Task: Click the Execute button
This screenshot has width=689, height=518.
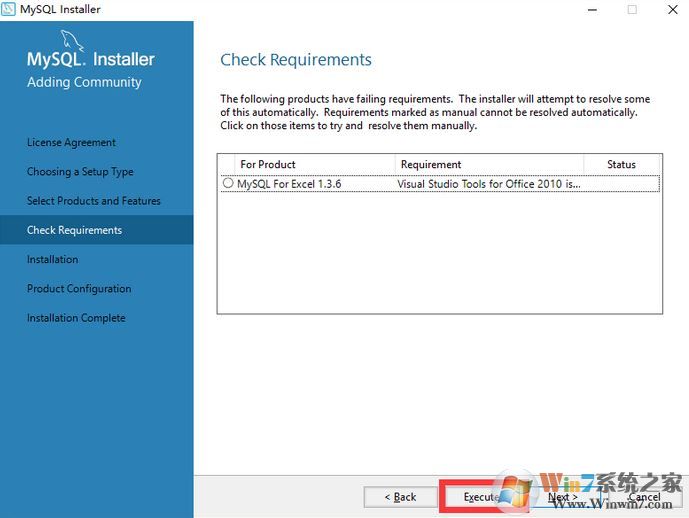Action: click(484, 497)
